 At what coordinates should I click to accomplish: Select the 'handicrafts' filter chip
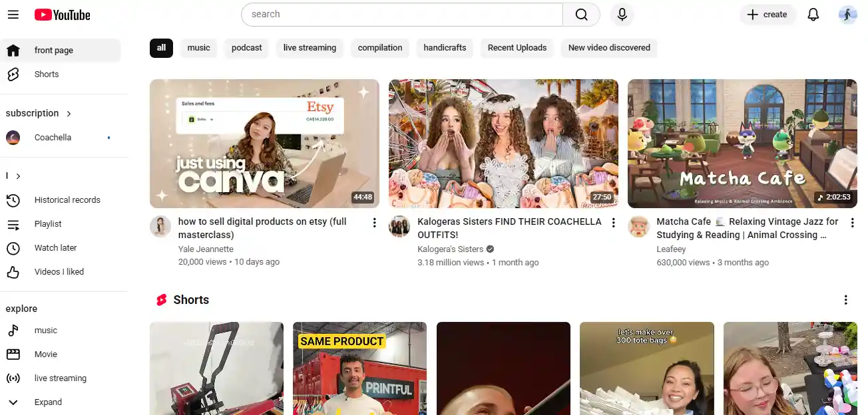(445, 48)
